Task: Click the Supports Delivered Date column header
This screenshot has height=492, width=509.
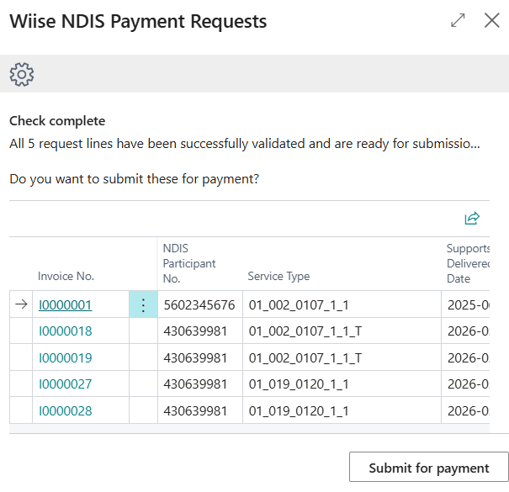Action: click(468, 263)
